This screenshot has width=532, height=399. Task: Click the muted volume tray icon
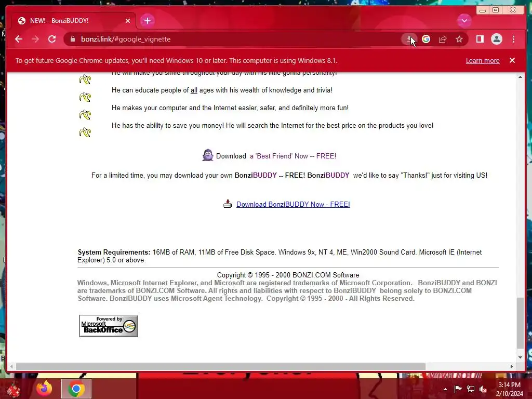point(483,389)
